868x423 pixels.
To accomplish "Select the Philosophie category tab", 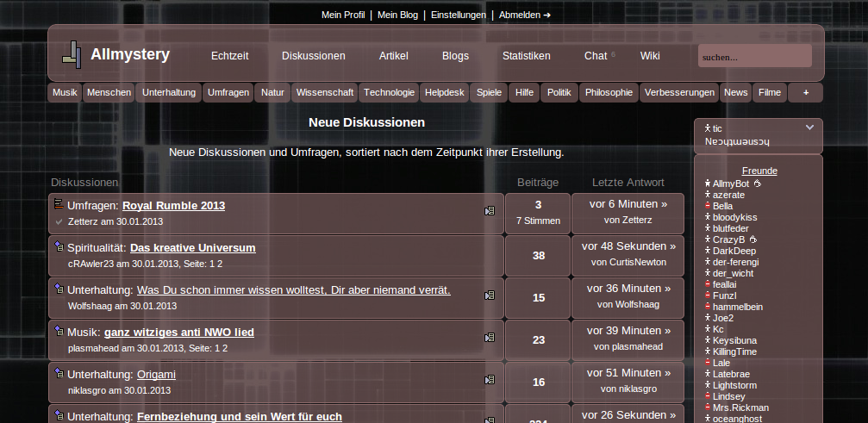I will [609, 93].
